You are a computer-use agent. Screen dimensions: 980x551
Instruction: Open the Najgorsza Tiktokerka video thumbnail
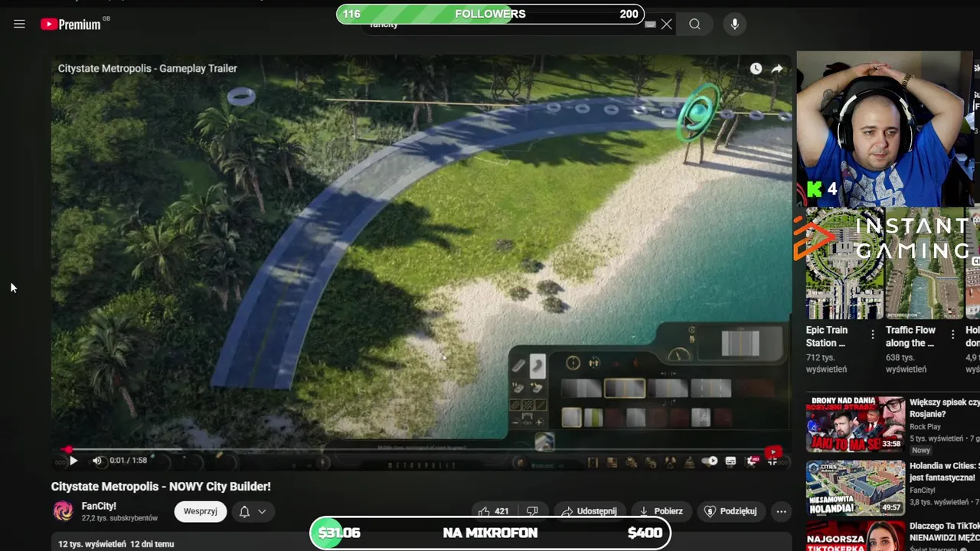pos(855,537)
